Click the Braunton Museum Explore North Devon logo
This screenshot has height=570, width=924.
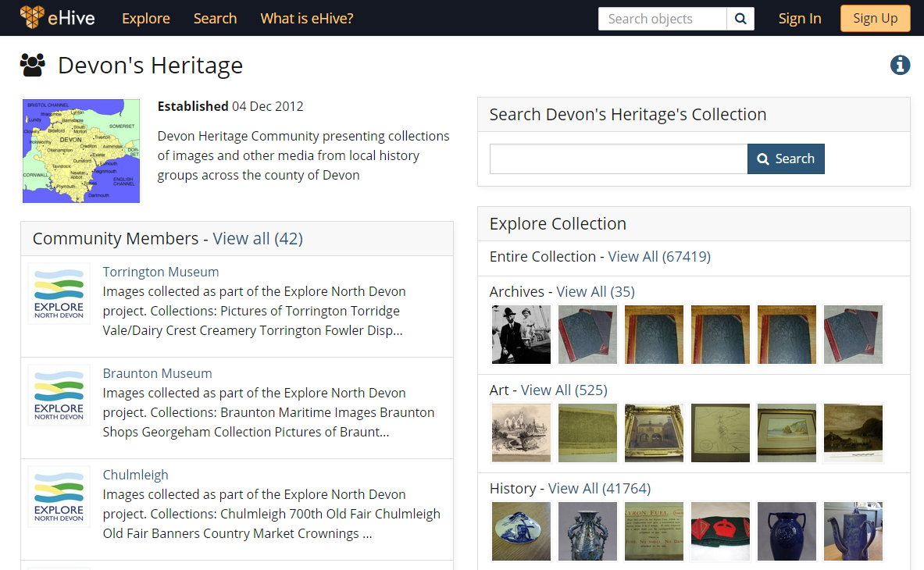click(59, 394)
